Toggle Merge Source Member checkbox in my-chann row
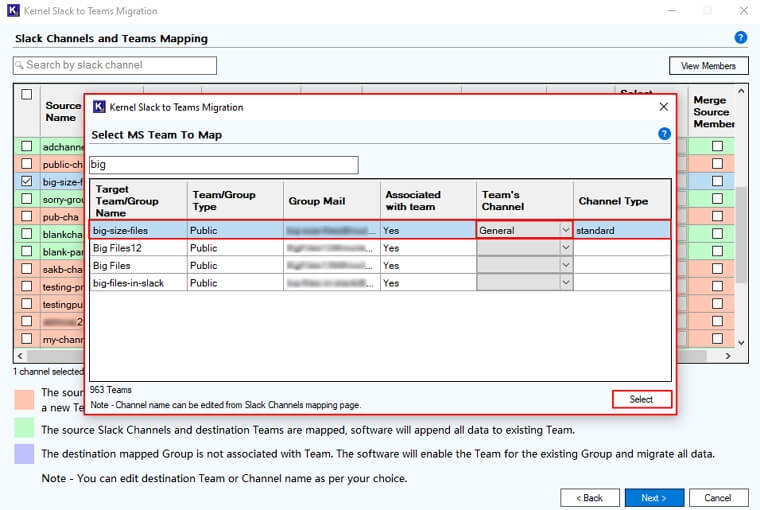 point(717,338)
